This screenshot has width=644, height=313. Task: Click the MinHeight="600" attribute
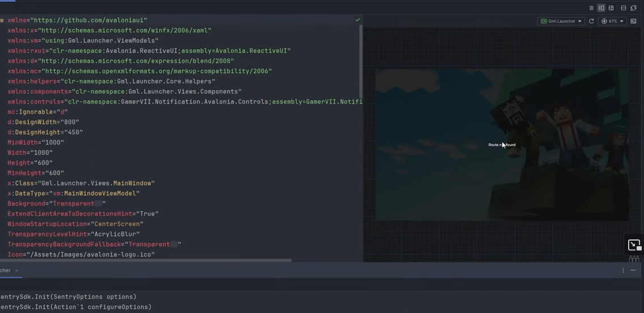36,173
